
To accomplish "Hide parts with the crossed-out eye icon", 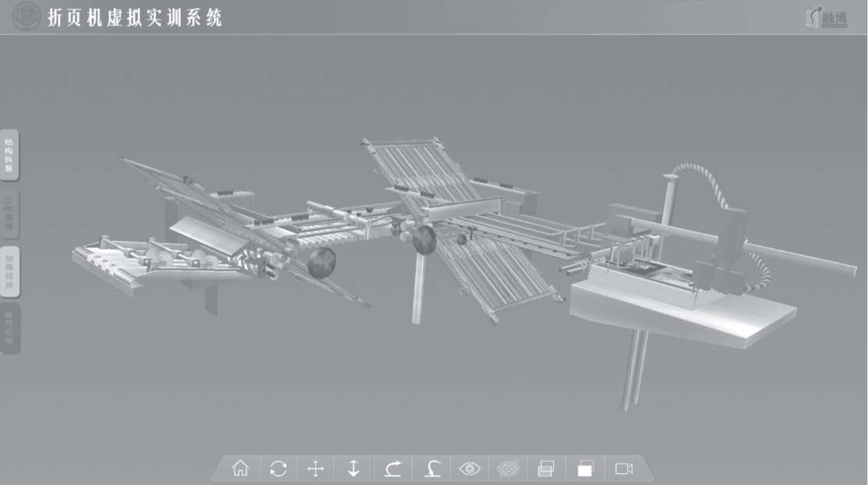I will (x=508, y=469).
